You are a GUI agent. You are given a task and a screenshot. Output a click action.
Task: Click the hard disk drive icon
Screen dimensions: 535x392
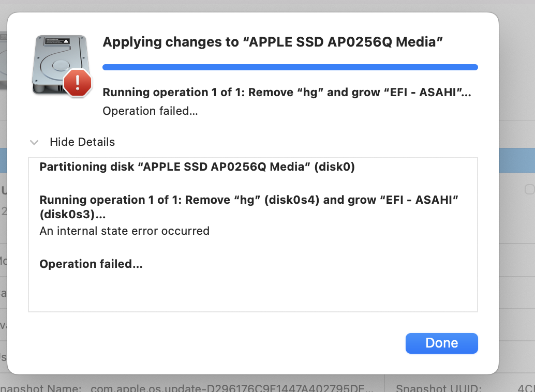(57, 61)
